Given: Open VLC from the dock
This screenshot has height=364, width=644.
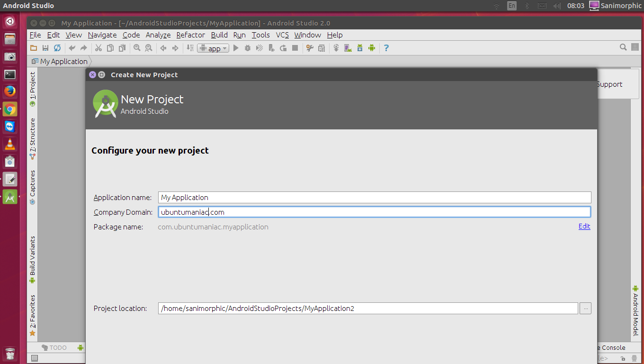Looking at the screenshot, I should [10, 144].
